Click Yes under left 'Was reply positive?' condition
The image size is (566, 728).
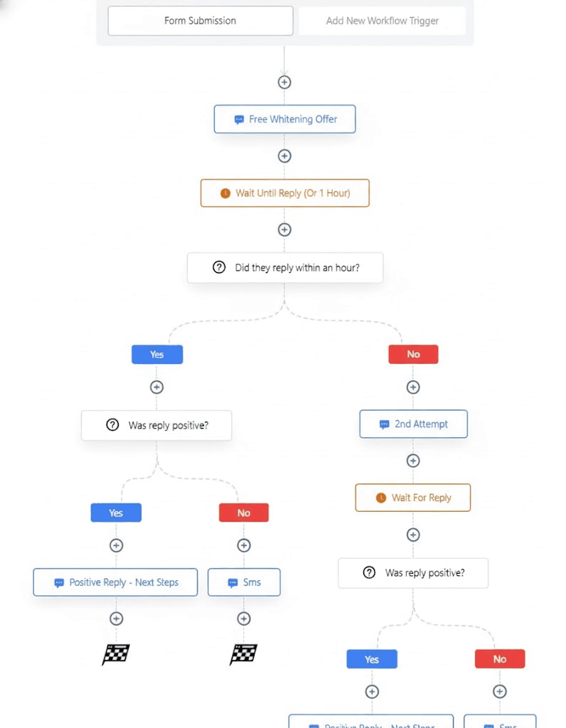[116, 513]
